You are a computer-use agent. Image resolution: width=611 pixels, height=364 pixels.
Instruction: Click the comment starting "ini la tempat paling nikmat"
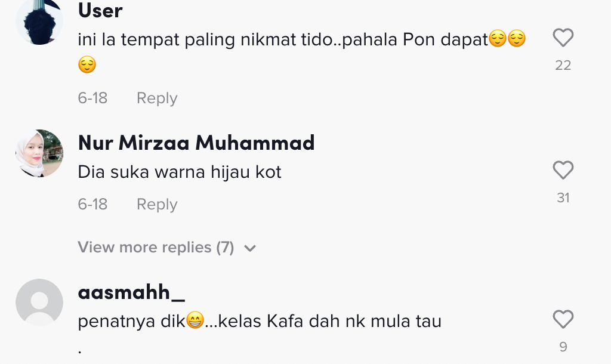(283, 40)
